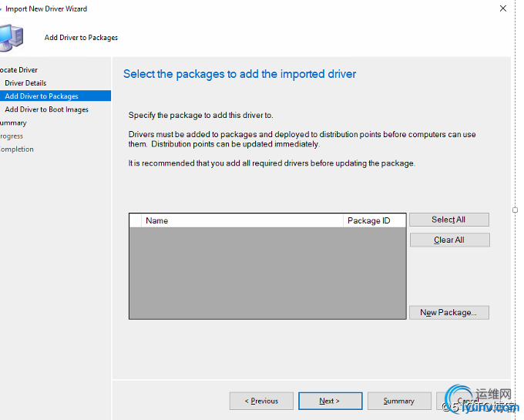Go back with the Previous button
Screen dimensions: 524x420
(x=261, y=401)
